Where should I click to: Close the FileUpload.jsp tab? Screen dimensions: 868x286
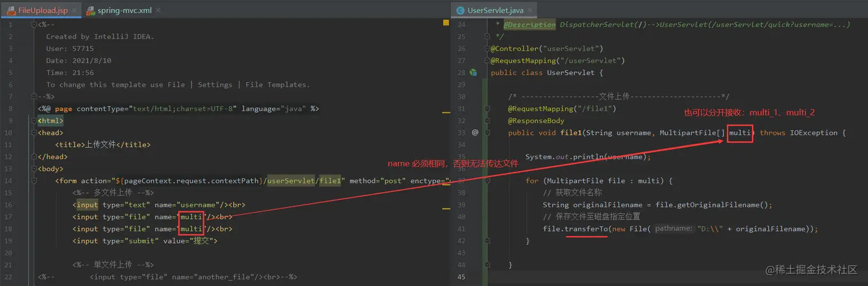tap(75, 10)
